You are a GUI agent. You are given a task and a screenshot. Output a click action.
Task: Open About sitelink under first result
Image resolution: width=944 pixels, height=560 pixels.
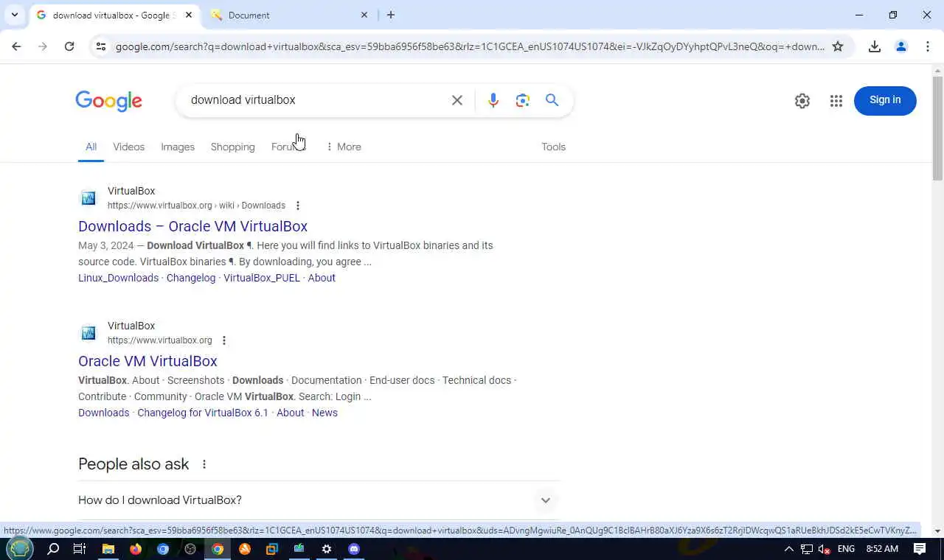coord(322,278)
